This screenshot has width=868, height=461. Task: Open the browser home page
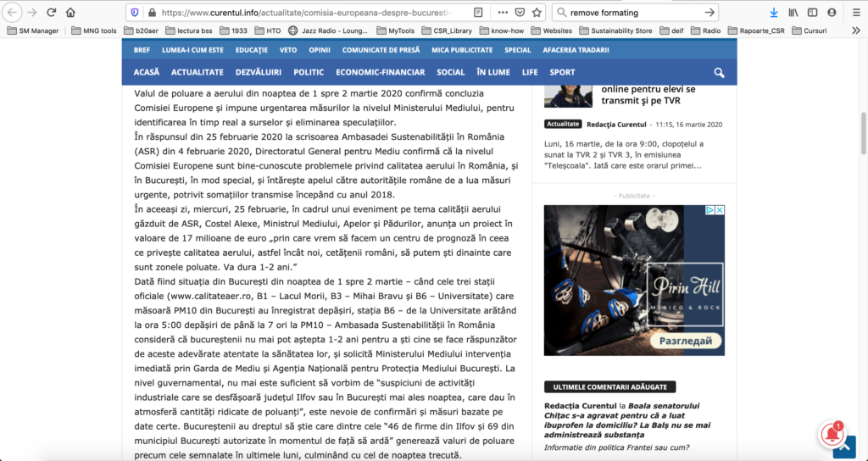coord(70,12)
